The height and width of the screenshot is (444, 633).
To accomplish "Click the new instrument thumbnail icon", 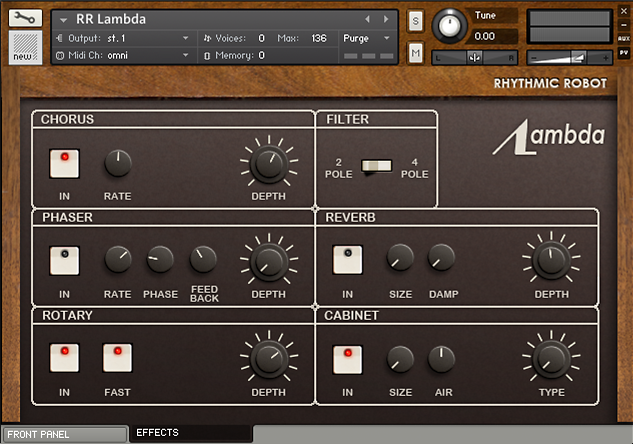I will [25, 48].
